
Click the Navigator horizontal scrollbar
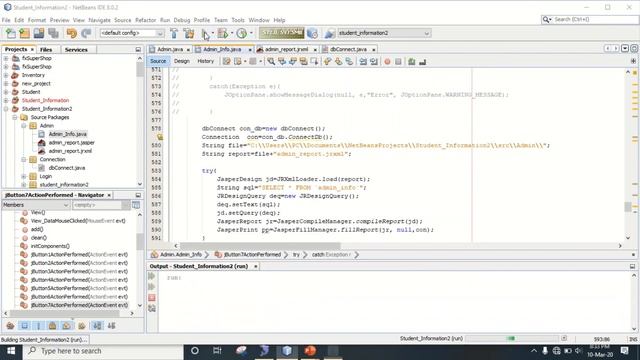(64, 313)
